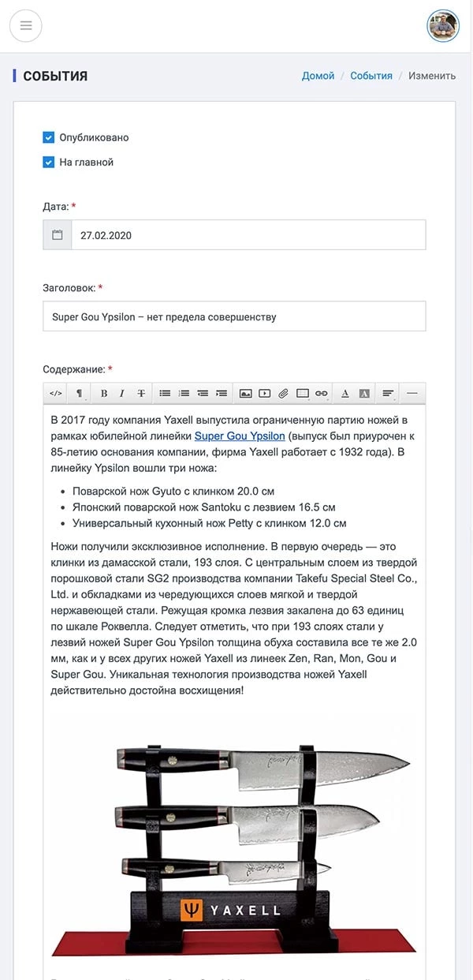Open the paragraph format dropdown
This screenshot has width=473, height=980.
point(79,393)
